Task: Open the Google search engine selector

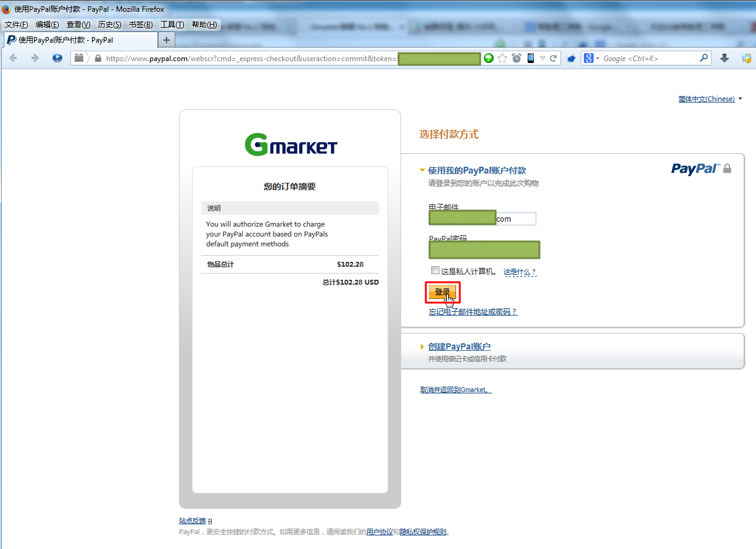Action: pyautogui.click(x=592, y=58)
